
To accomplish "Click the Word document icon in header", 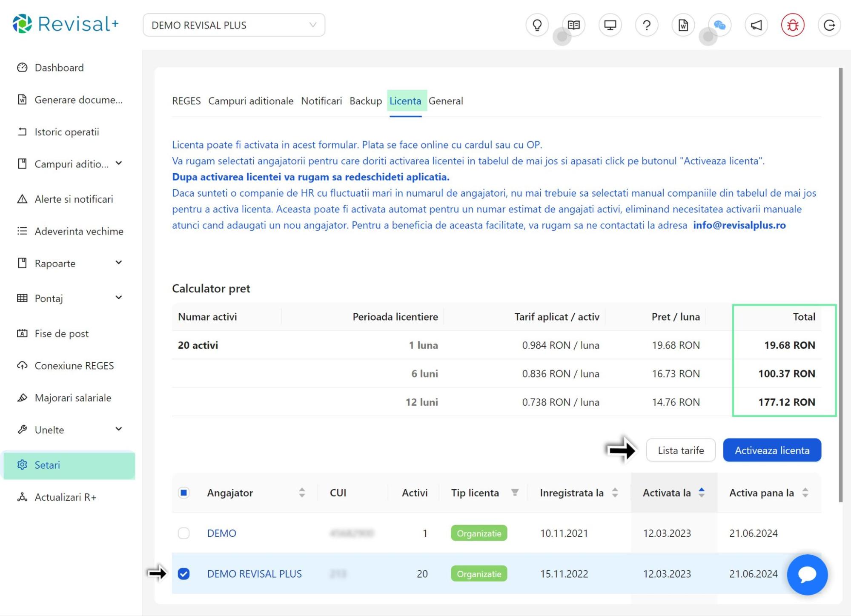I will tap(683, 25).
